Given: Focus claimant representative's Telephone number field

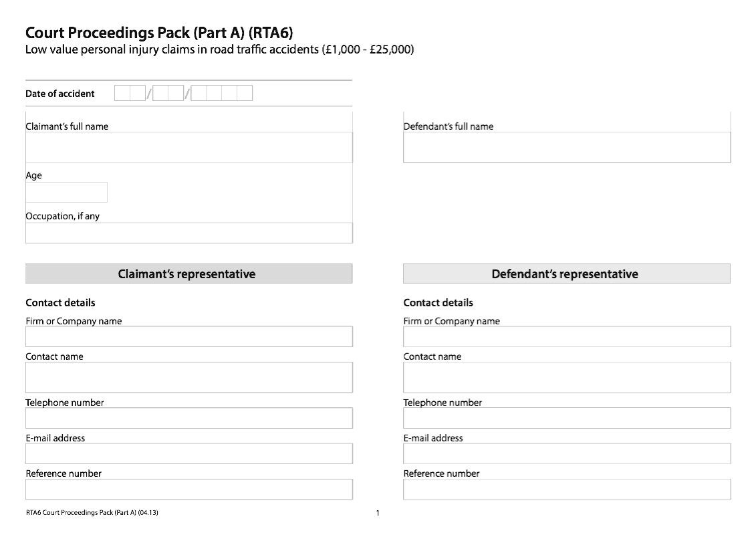Looking at the screenshot, I should [x=188, y=419].
